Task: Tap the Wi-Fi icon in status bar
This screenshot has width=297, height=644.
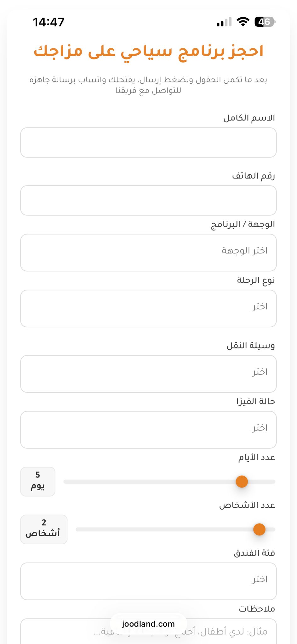Action: pyautogui.click(x=243, y=22)
